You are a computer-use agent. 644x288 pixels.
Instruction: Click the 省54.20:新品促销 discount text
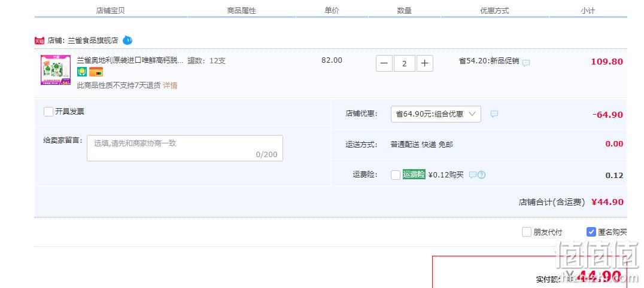pyautogui.click(x=489, y=61)
